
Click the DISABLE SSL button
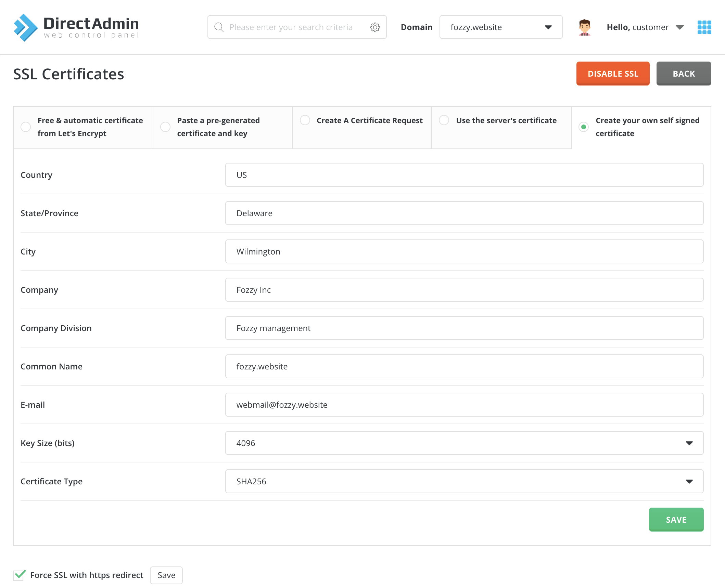[x=613, y=74]
